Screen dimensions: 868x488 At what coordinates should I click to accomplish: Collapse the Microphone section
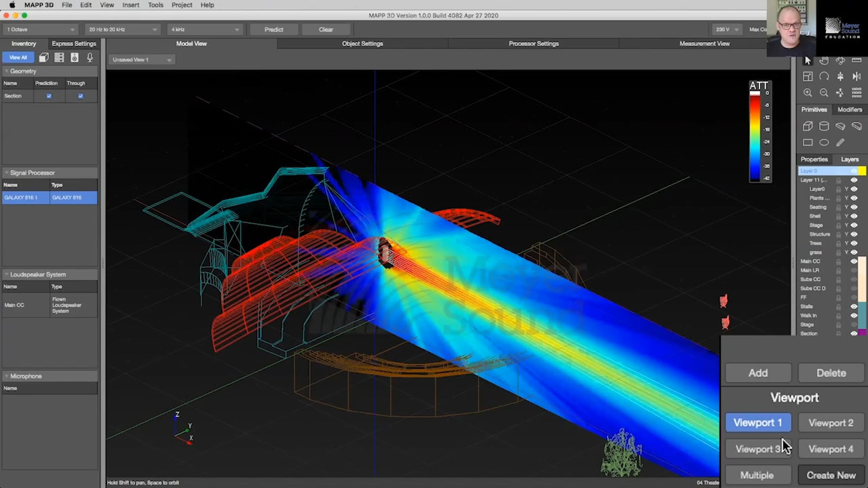7,376
